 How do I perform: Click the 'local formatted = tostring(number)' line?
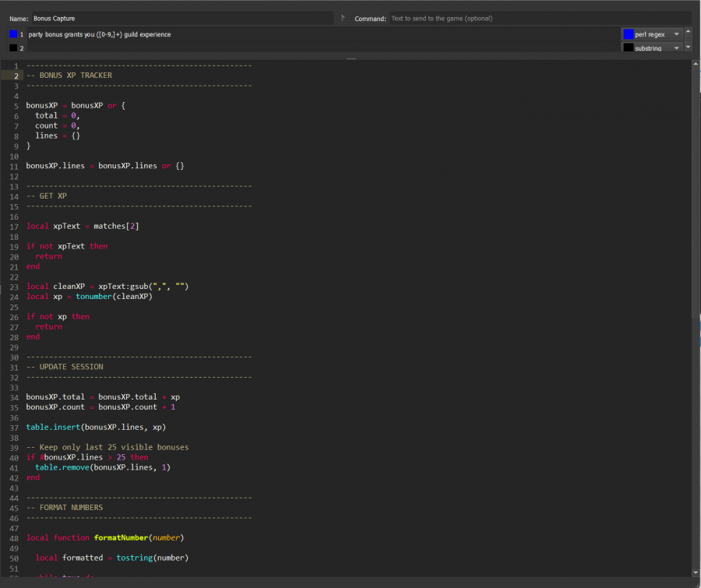pos(111,558)
